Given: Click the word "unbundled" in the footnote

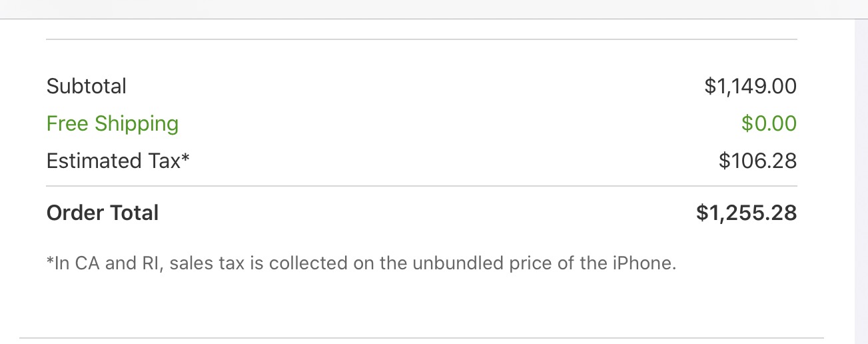Looking at the screenshot, I should click(x=454, y=263).
